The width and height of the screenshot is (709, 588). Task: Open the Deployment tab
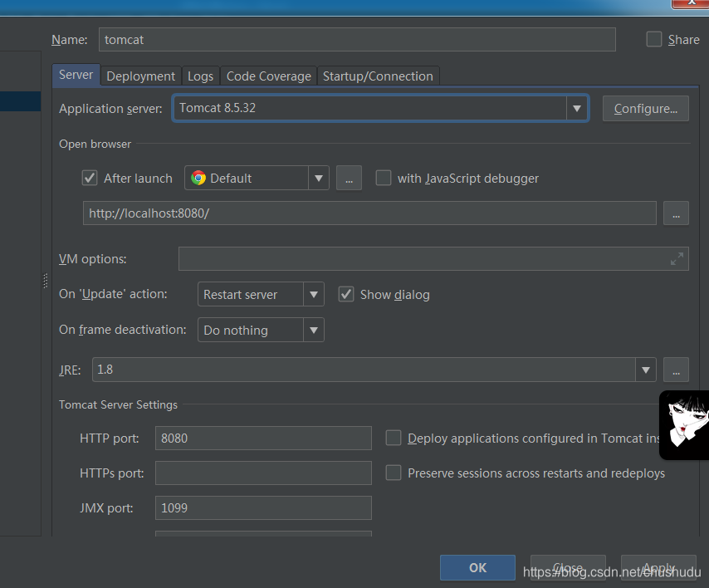[x=140, y=76]
